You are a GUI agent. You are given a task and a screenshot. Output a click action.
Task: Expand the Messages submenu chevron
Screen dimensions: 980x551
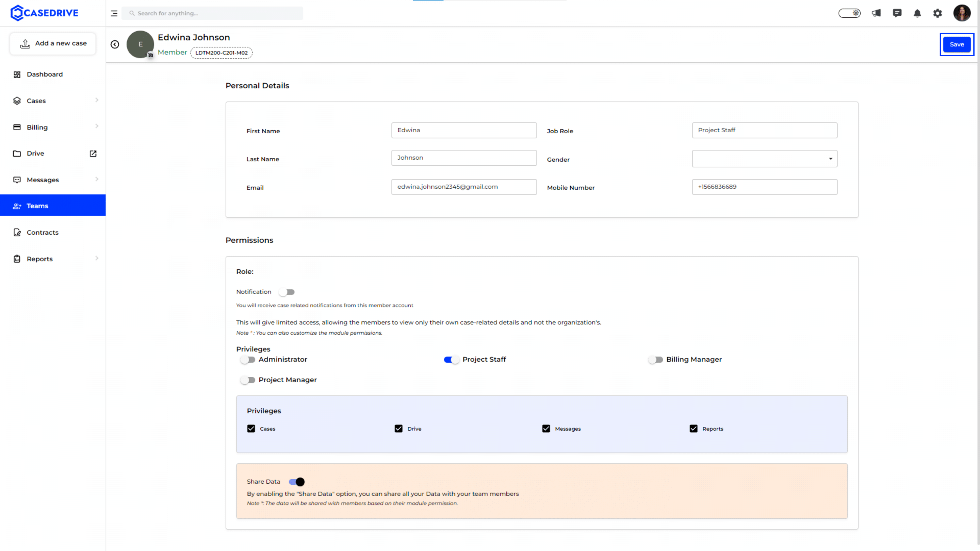[x=97, y=179]
